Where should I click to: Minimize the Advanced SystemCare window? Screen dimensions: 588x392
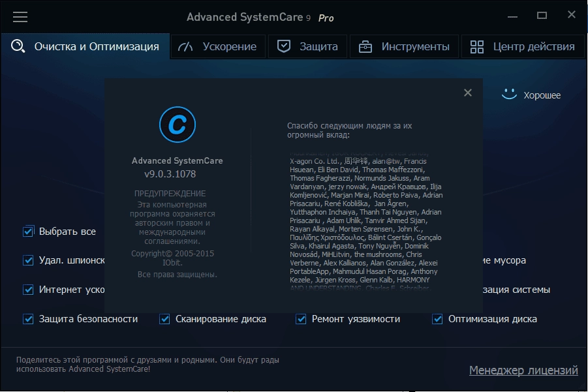[513, 16]
